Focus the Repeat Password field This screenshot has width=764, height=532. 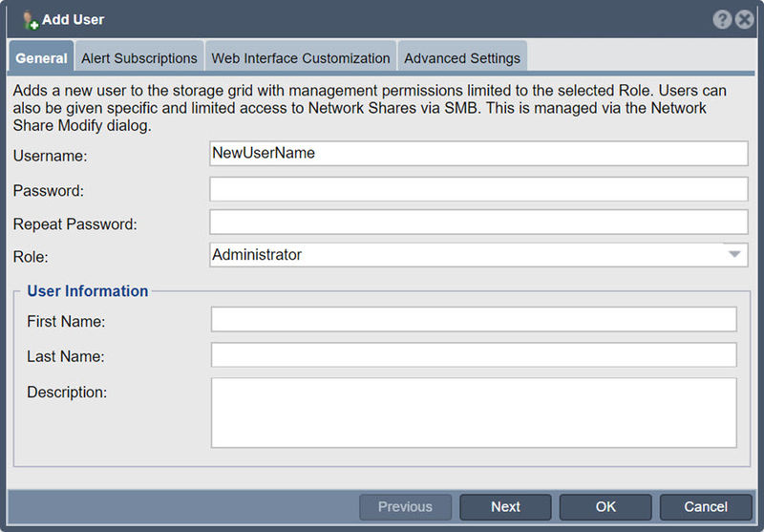pos(478,223)
